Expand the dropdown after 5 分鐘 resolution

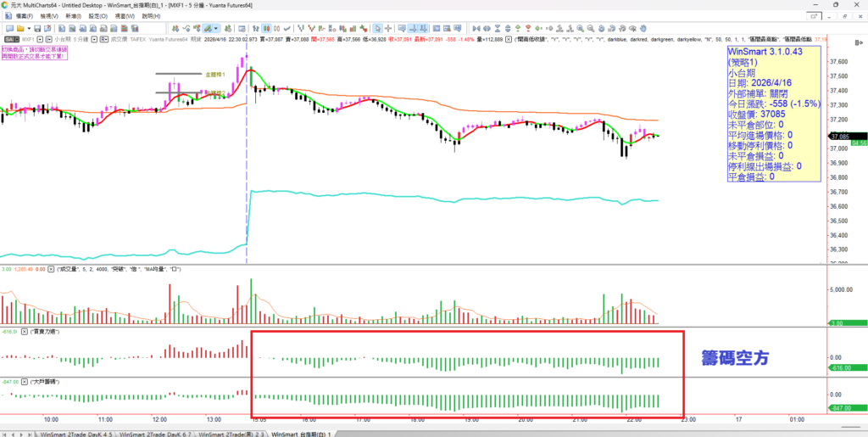[95, 39]
